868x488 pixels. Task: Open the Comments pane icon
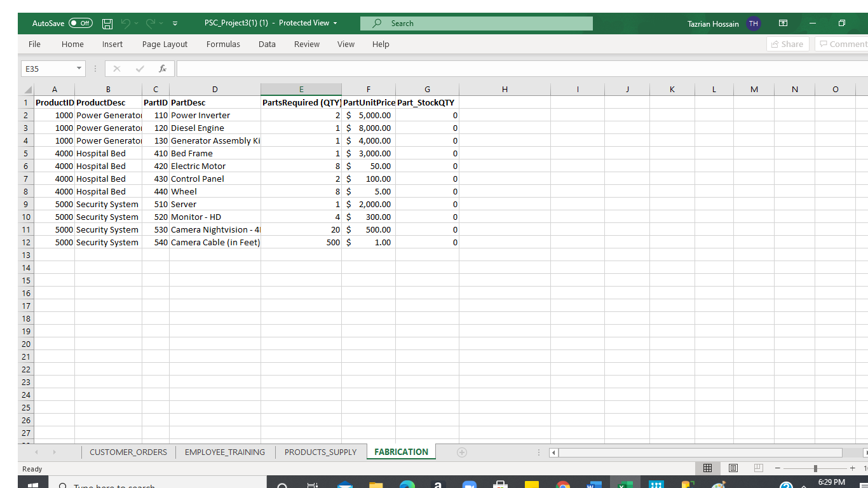click(x=840, y=44)
